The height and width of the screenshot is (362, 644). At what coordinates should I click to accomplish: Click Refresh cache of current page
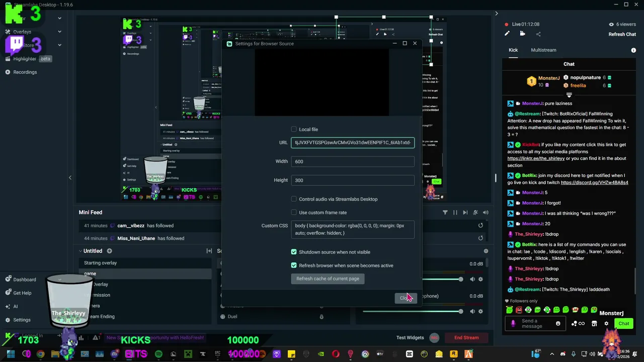[x=328, y=279]
